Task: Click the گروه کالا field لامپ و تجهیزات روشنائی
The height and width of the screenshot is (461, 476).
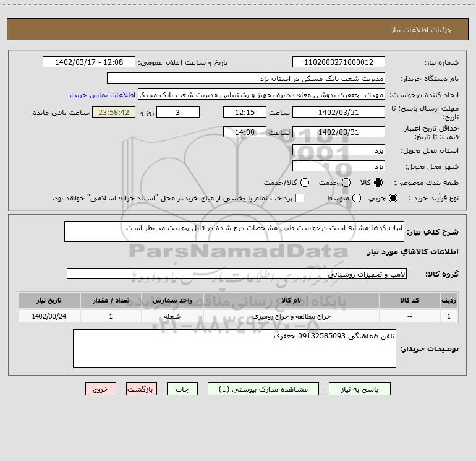Action: [237, 274]
